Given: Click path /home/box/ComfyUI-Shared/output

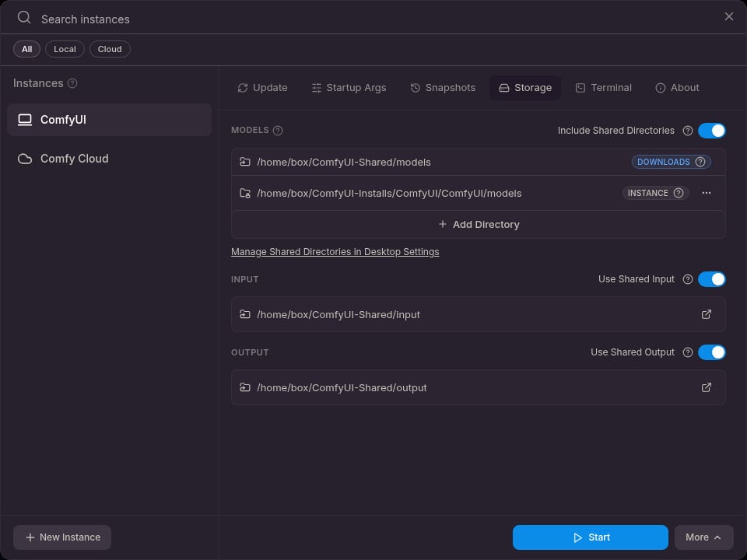Looking at the screenshot, I should pos(342,388).
